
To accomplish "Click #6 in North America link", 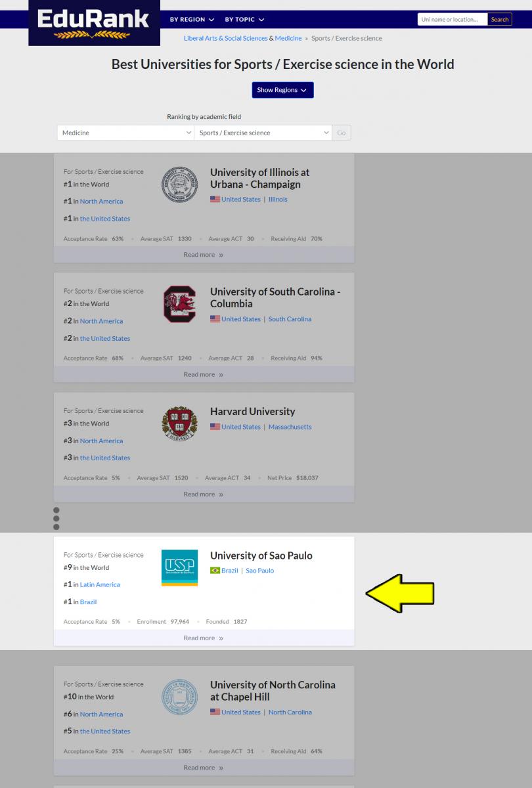I will coord(101,714).
